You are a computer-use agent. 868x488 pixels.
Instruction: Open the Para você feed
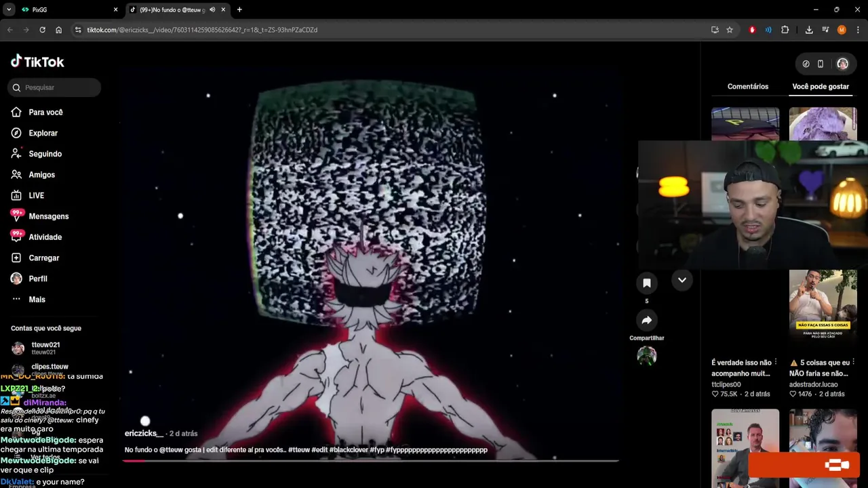[x=45, y=113]
